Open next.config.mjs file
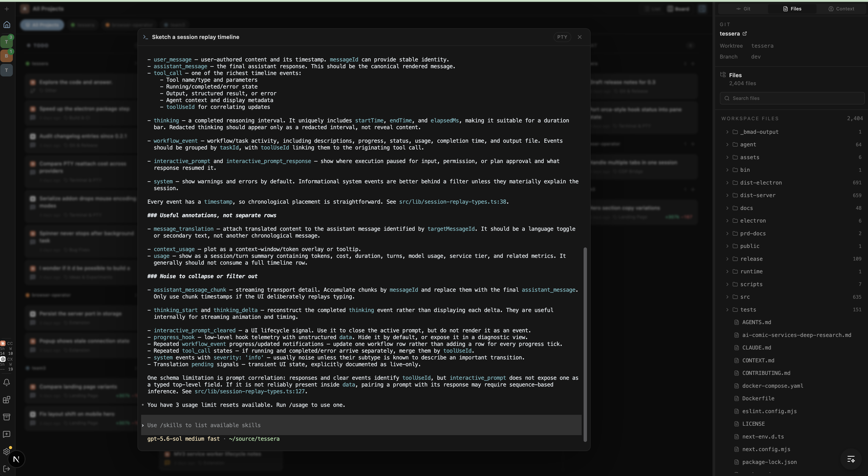 tap(766, 449)
